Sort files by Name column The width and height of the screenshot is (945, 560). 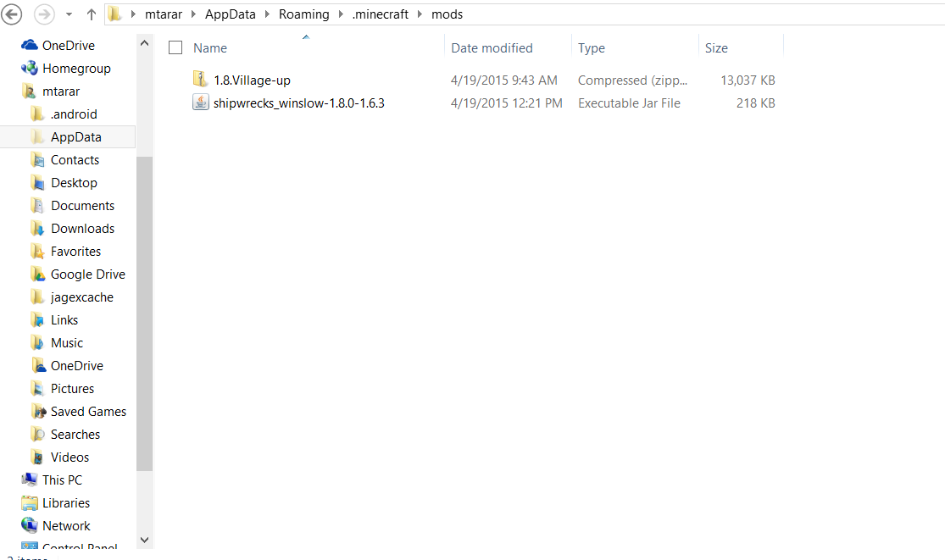tap(209, 48)
